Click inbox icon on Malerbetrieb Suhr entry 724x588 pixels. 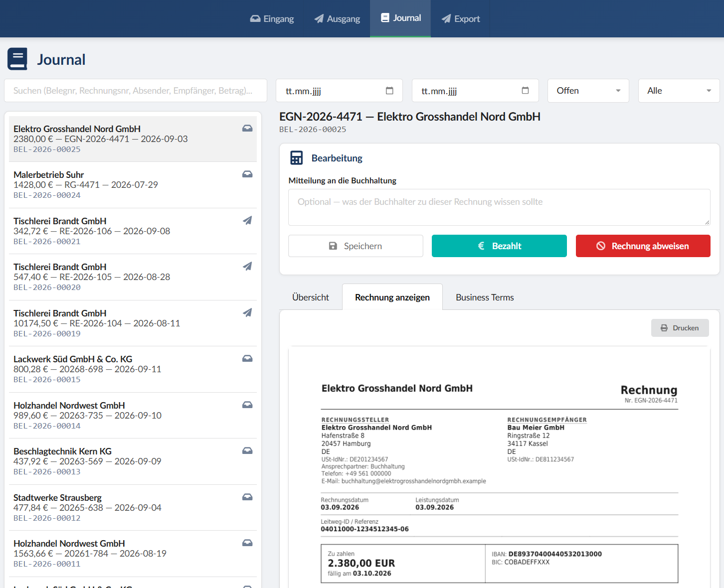247,174
